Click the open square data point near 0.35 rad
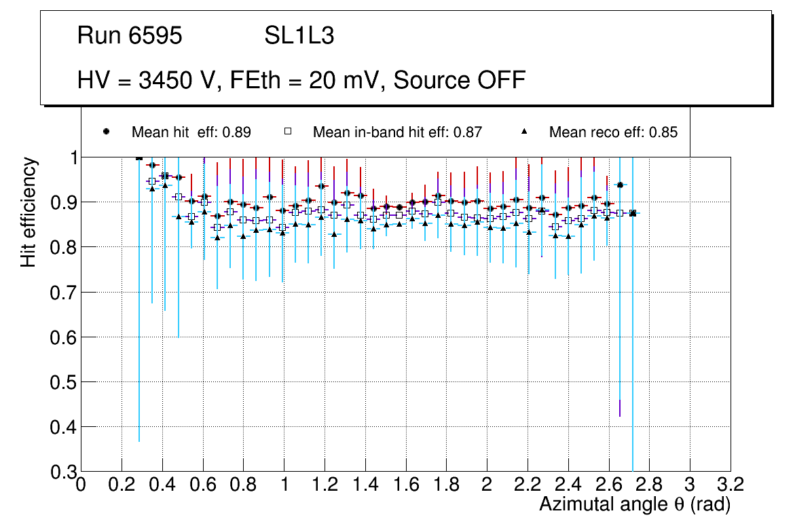812x524 pixels. pos(152,181)
